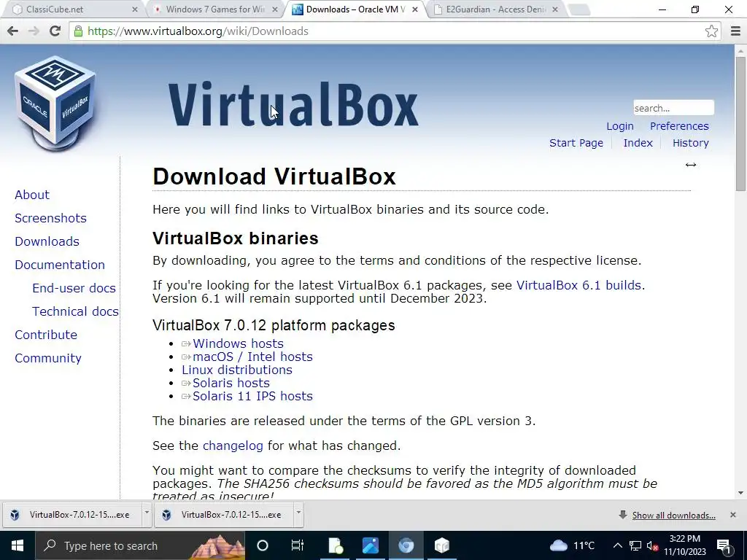
Task: Open Linux distributions link
Action: pyautogui.click(x=237, y=370)
